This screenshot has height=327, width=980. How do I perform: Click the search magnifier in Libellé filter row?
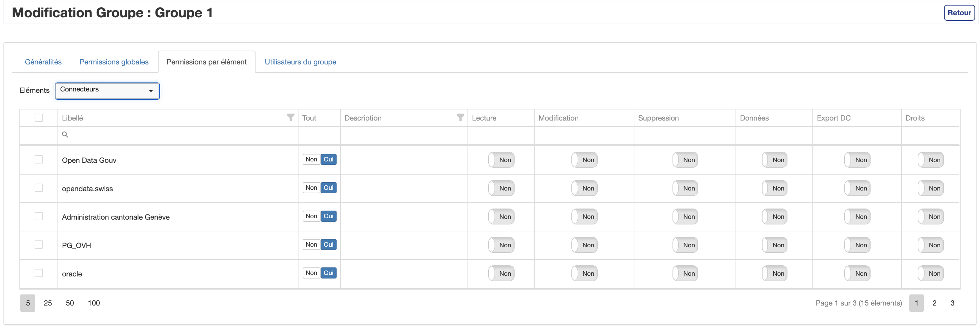point(65,135)
